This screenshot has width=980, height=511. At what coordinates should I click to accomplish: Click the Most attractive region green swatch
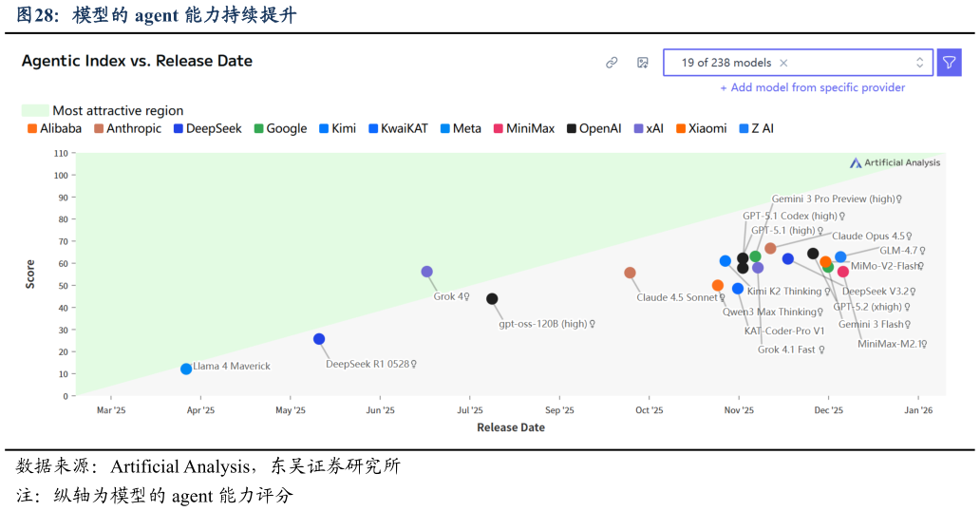35,111
